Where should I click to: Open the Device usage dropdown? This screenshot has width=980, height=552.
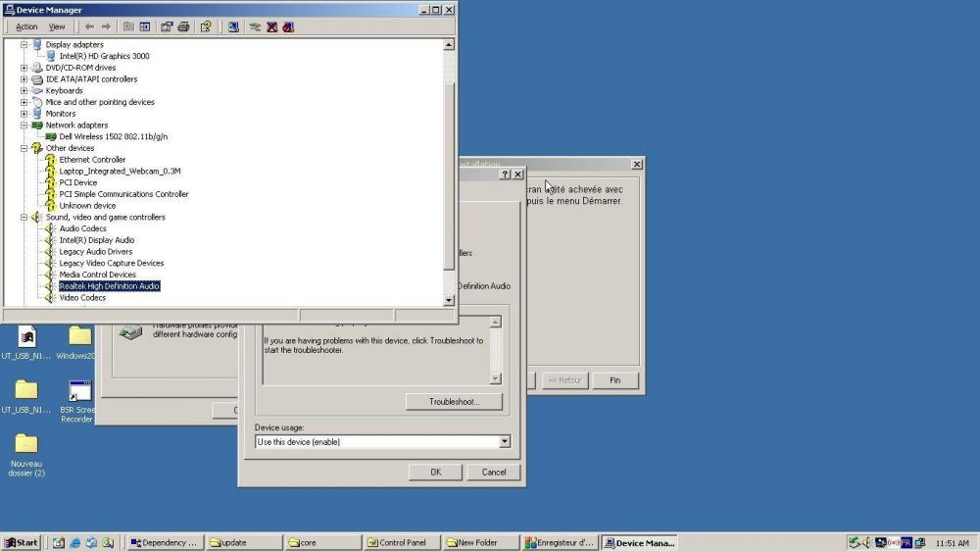[505, 442]
